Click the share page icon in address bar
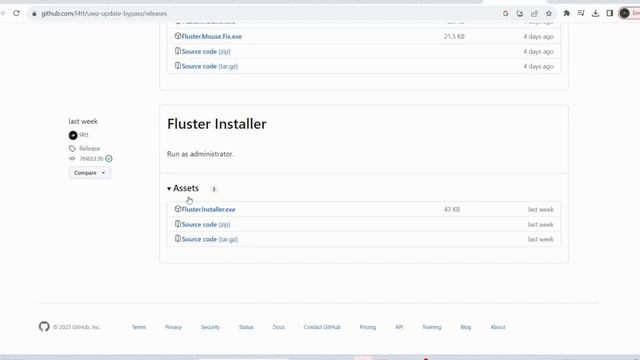Viewport: 640px width, 360px height. [534, 13]
